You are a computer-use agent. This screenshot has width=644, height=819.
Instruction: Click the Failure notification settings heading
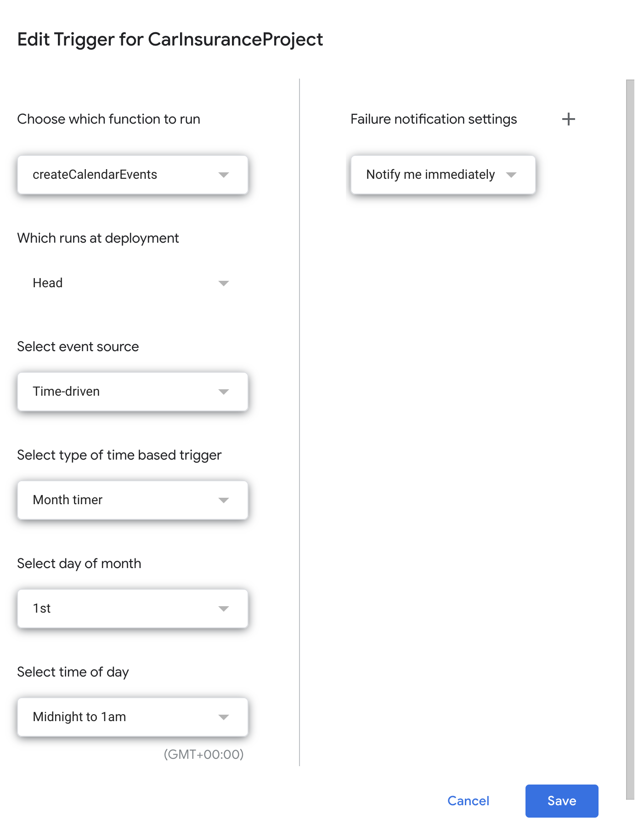point(434,119)
